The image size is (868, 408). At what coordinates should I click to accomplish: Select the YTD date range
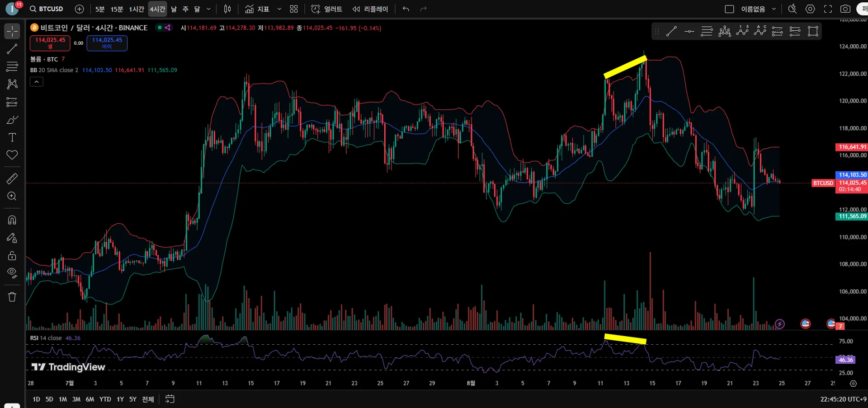tap(105, 399)
